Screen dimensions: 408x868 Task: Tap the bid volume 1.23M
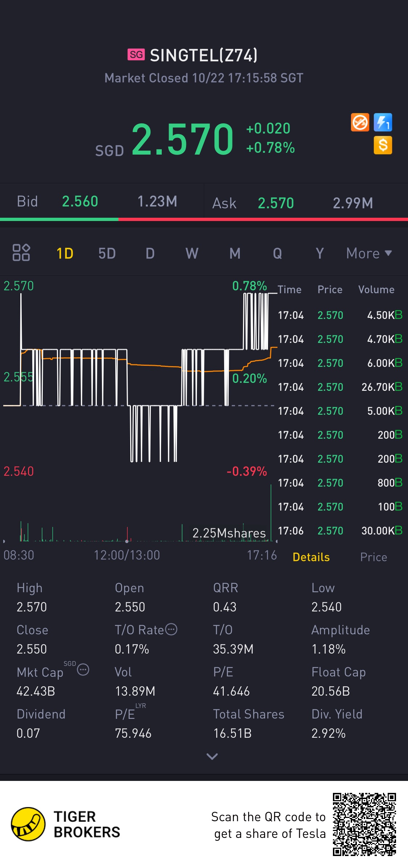pyautogui.click(x=157, y=201)
